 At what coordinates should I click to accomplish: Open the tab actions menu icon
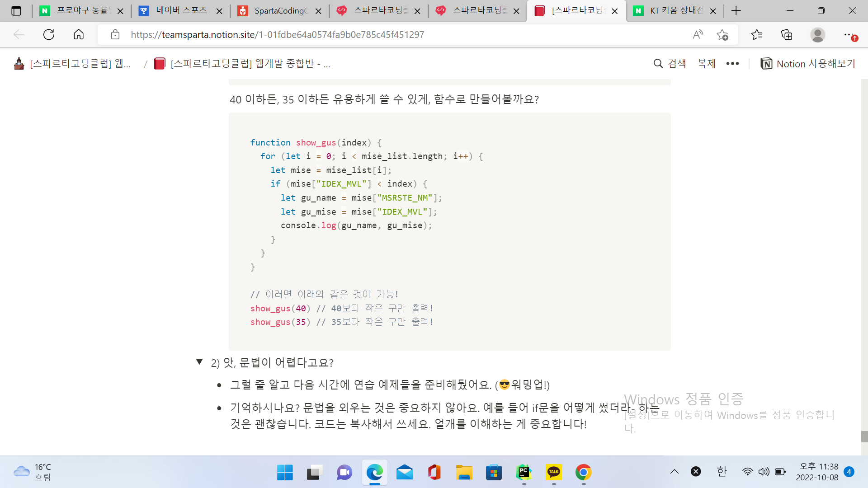point(16,11)
